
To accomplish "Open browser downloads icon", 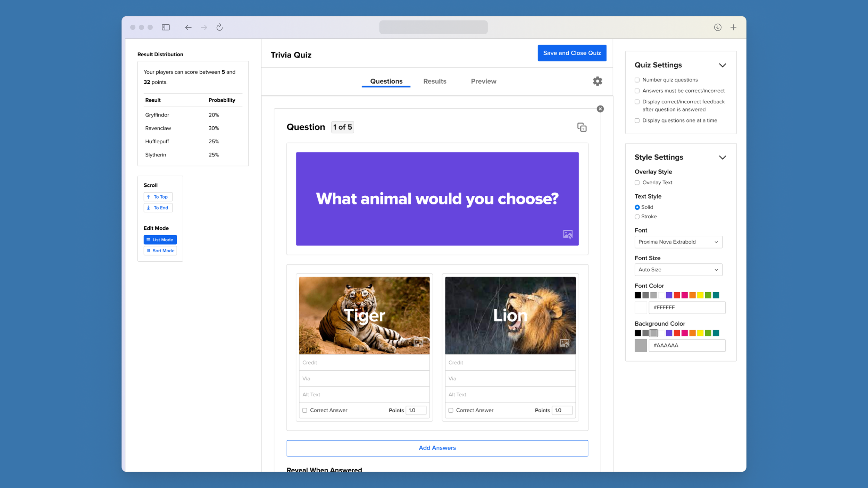I will pyautogui.click(x=718, y=27).
